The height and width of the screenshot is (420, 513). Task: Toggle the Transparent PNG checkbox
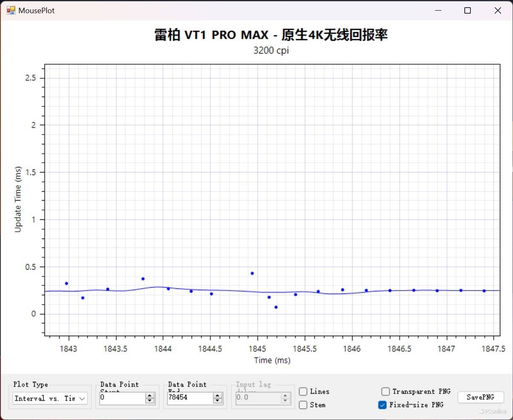[x=385, y=391]
